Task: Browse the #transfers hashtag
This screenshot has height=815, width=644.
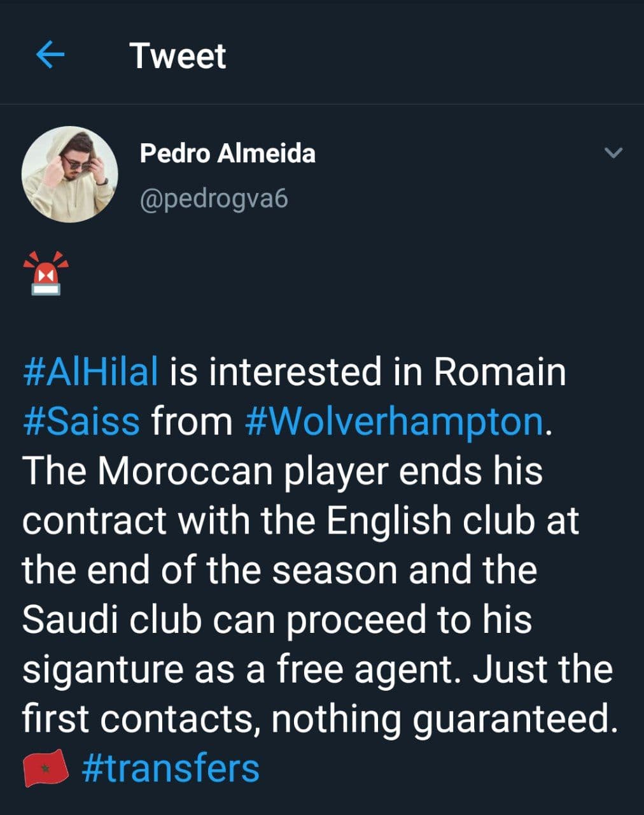Action: (x=171, y=768)
